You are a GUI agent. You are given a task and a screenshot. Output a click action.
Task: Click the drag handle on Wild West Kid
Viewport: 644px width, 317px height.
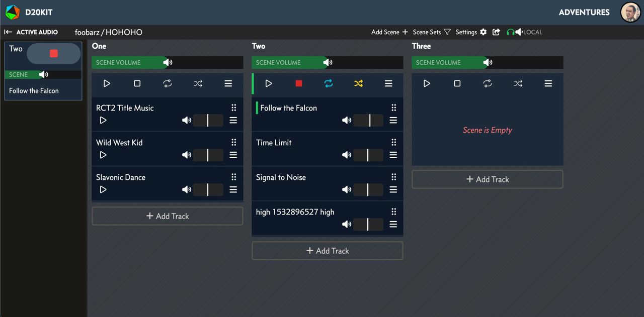[x=233, y=142]
